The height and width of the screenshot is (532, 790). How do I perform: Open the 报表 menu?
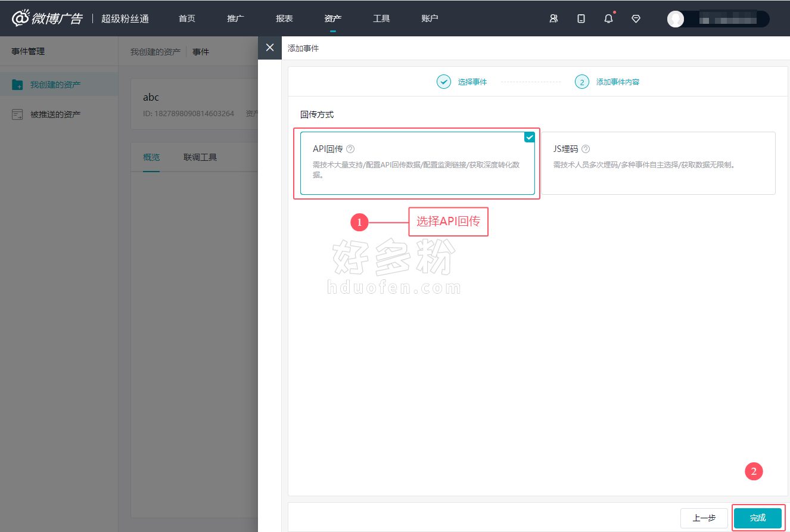tap(284, 18)
